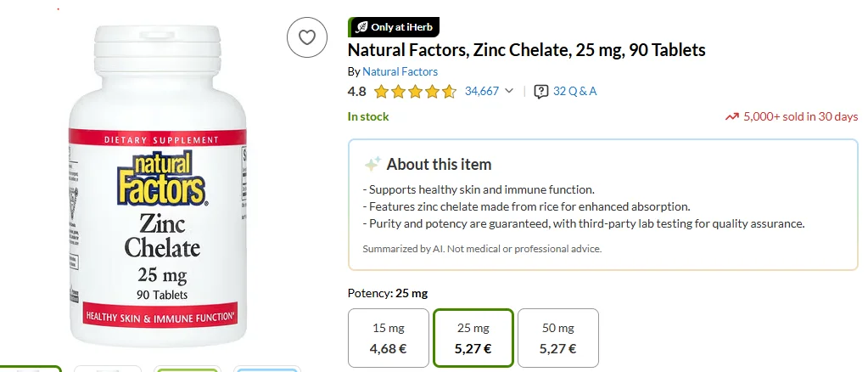Select the first green-bordered thumbnail below image

31,369
